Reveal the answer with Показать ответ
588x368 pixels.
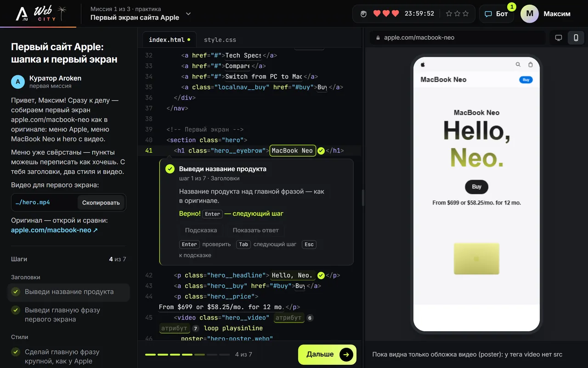[256, 230]
